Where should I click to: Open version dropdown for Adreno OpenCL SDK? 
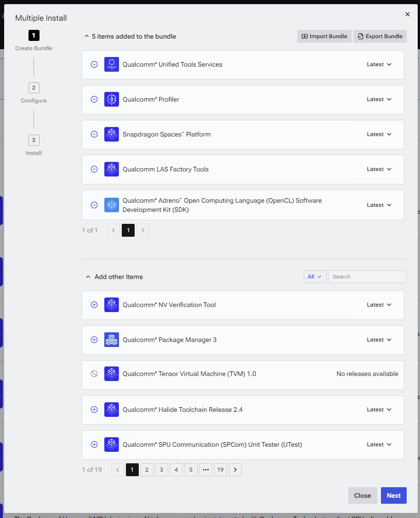point(379,205)
